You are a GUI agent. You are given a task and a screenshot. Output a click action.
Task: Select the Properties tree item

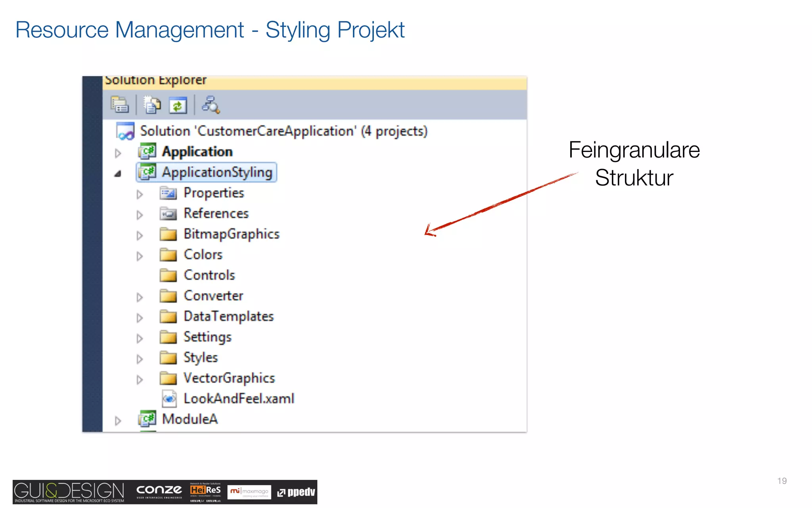click(214, 193)
